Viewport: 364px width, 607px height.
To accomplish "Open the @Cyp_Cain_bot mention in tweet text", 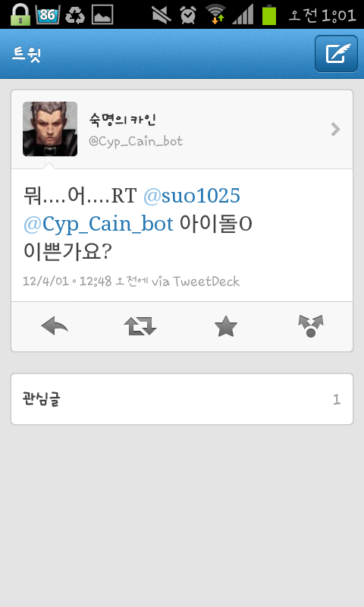I will tap(99, 224).
